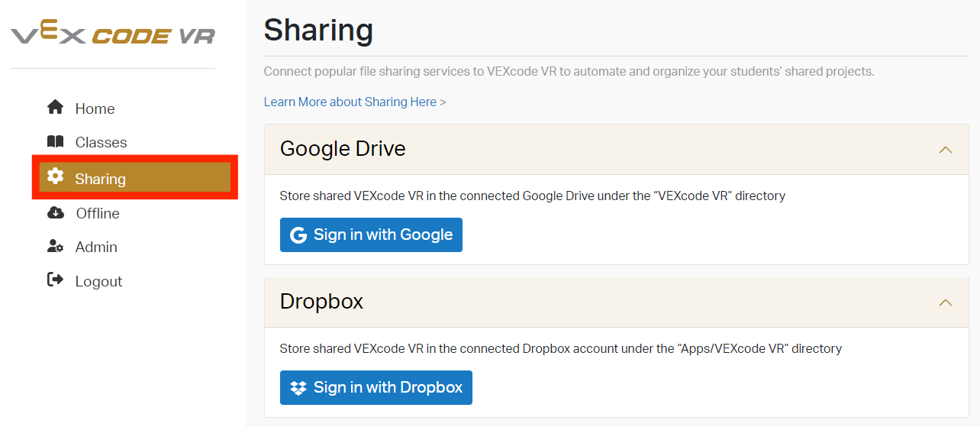Click the Classes open-book icon

tap(55, 142)
